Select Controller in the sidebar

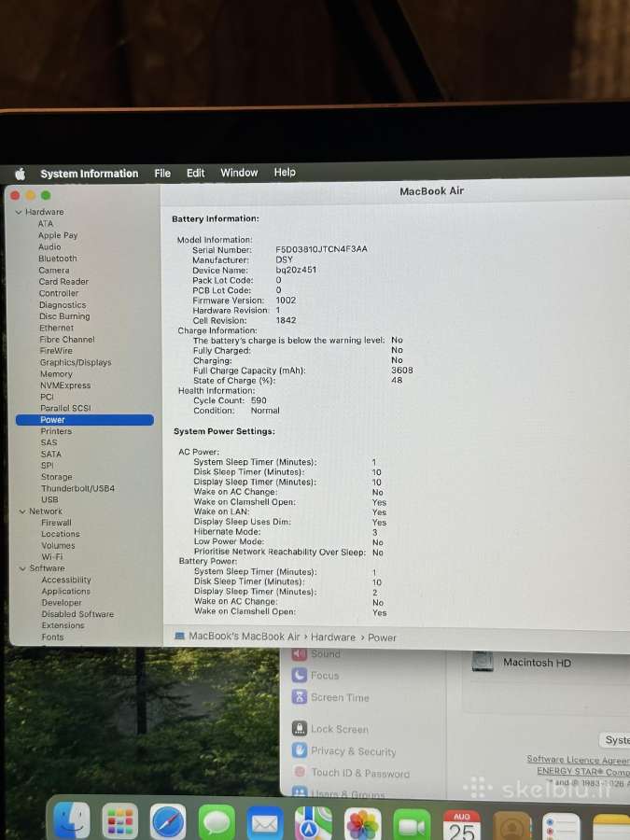tap(59, 293)
